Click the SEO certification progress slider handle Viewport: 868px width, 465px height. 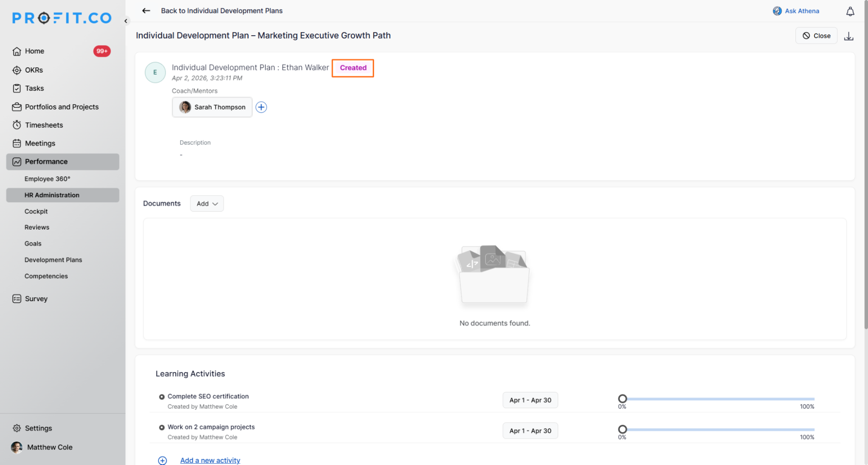point(622,399)
